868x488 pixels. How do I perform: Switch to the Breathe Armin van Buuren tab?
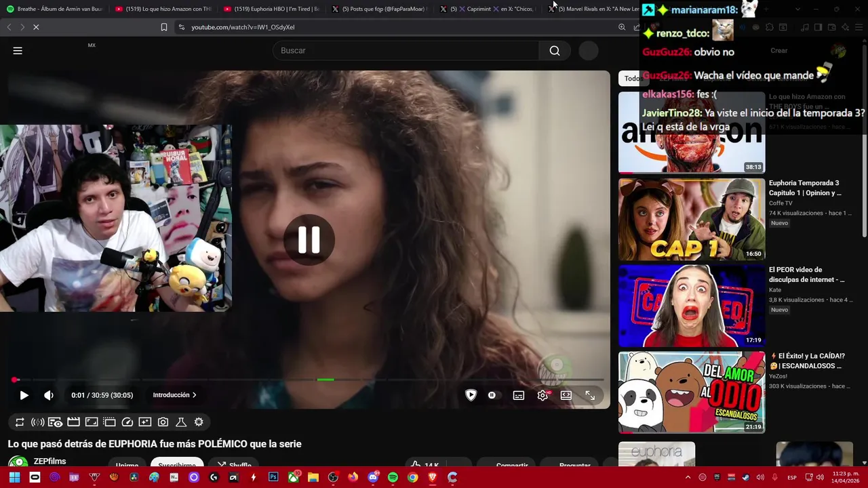[54, 9]
